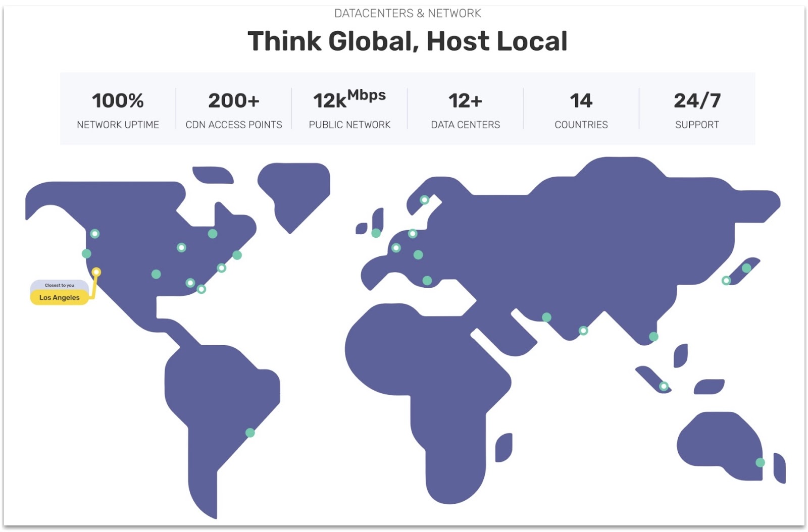Click the solid green dot on Japan

coord(746,268)
